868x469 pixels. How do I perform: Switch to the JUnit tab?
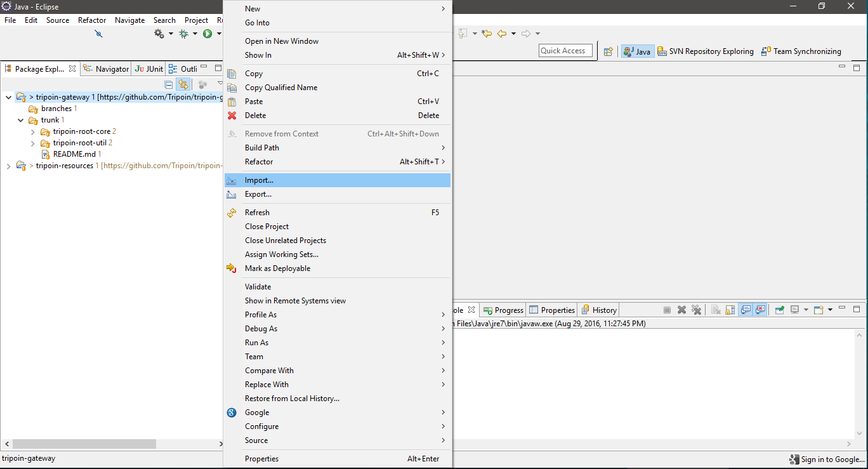(x=149, y=69)
